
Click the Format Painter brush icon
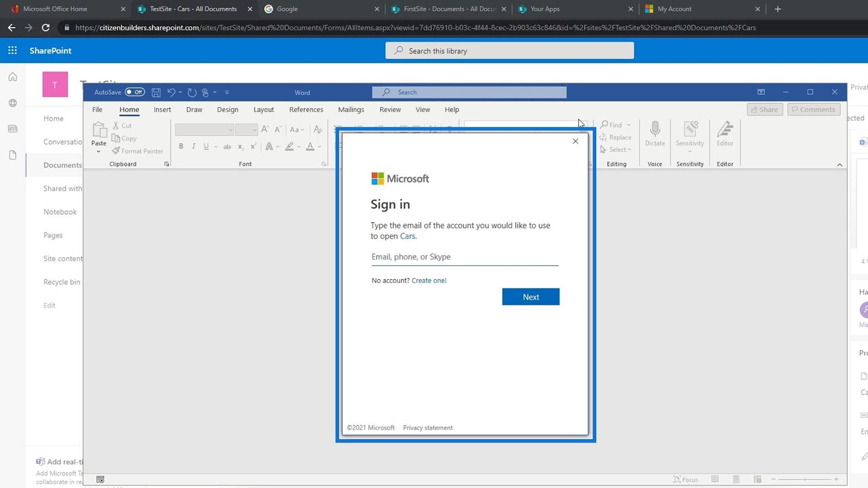(x=116, y=151)
